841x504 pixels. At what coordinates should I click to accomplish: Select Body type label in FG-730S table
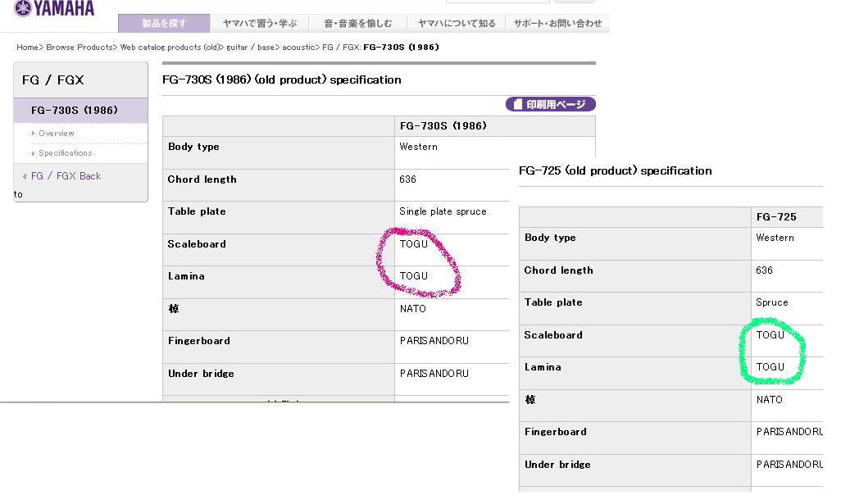coord(193,147)
